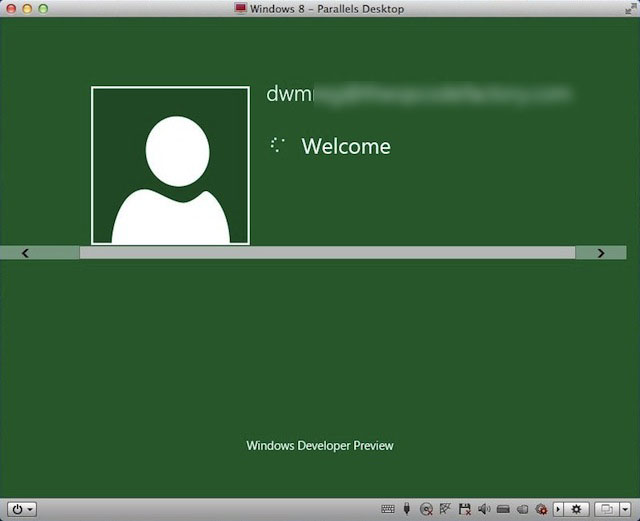Expand the small arrow beside device icons
The image size is (640, 521).
tap(558, 509)
